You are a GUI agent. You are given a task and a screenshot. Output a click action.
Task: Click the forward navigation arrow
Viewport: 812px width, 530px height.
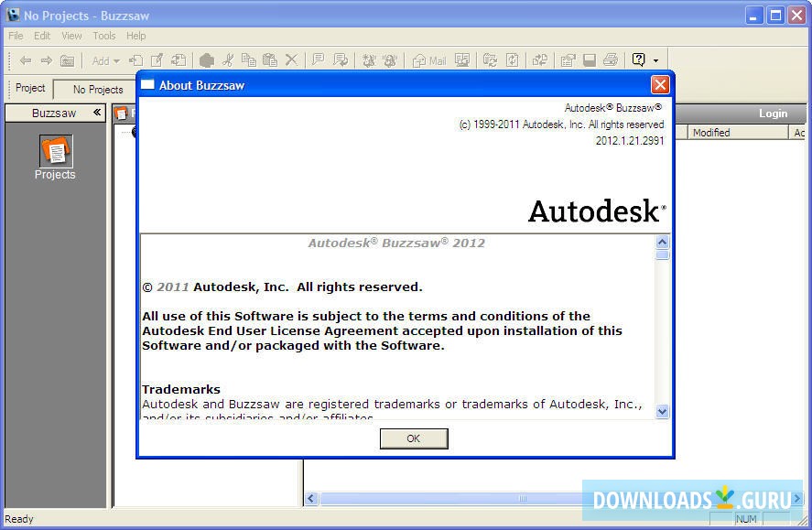pyautogui.click(x=45, y=60)
